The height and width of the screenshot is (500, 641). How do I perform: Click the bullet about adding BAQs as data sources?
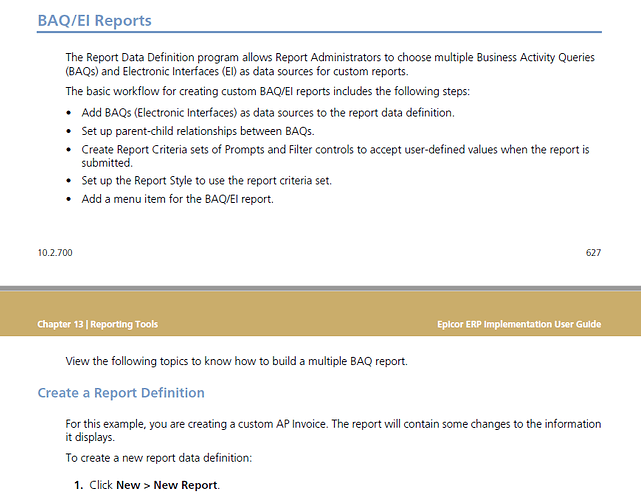(x=268, y=112)
